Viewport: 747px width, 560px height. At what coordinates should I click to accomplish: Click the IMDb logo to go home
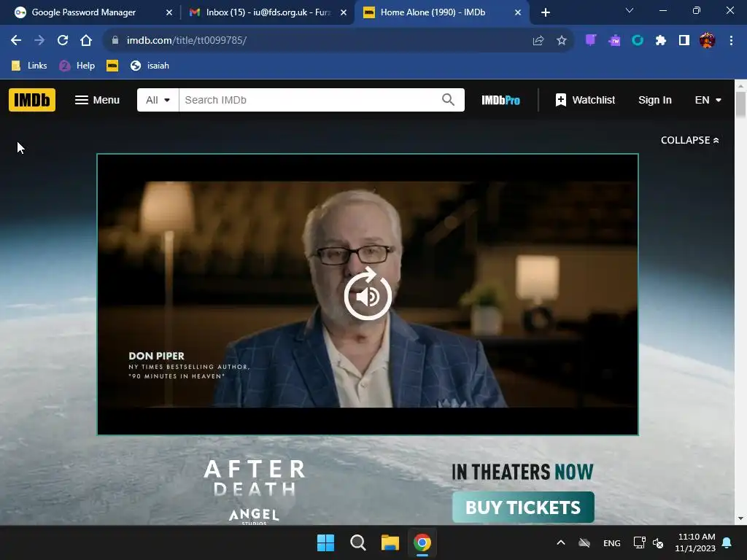(x=32, y=100)
